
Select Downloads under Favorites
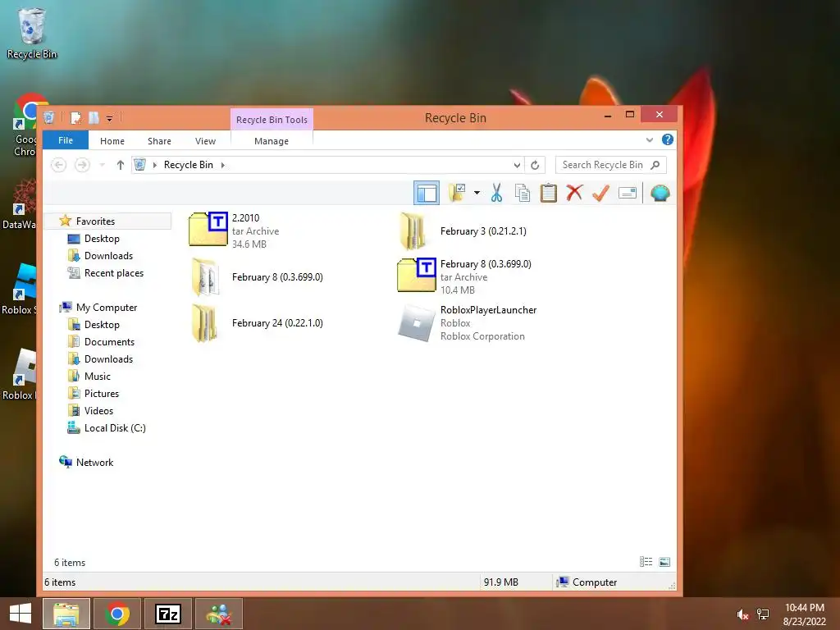pos(108,256)
